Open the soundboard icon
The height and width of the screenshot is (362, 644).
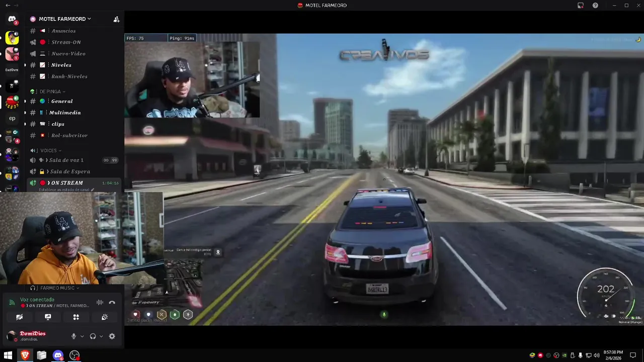[105, 317]
